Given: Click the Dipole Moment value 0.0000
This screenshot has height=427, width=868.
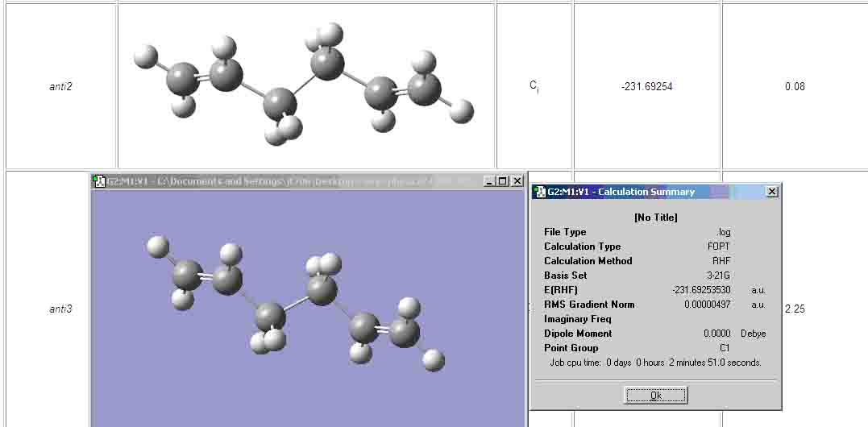Looking at the screenshot, I should [x=716, y=334].
